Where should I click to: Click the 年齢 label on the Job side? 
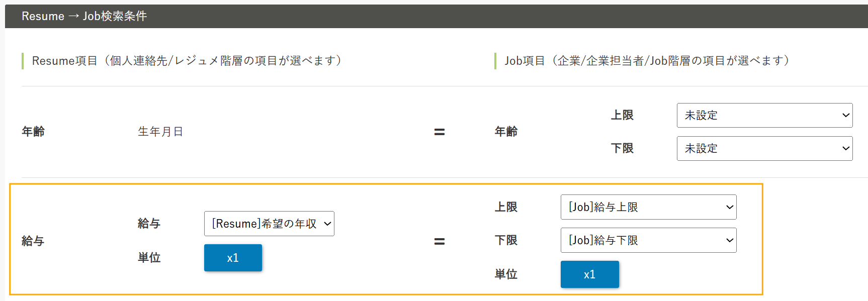tap(506, 132)
